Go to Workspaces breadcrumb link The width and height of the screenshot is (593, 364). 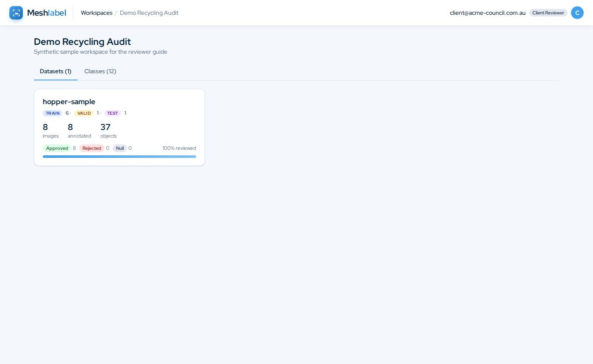tap(97, 13)
